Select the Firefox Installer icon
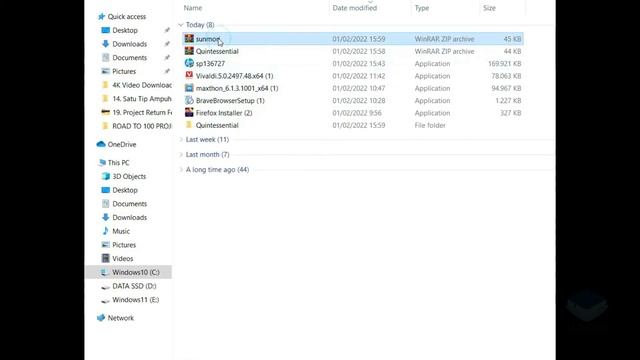This screenshot has width=640, height=360. (189, 112)
